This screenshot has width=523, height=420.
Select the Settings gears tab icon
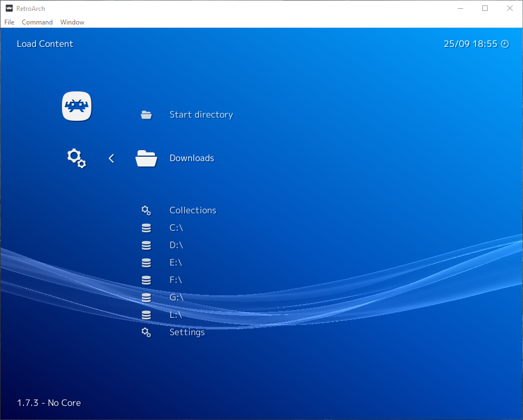coord(77,158)
